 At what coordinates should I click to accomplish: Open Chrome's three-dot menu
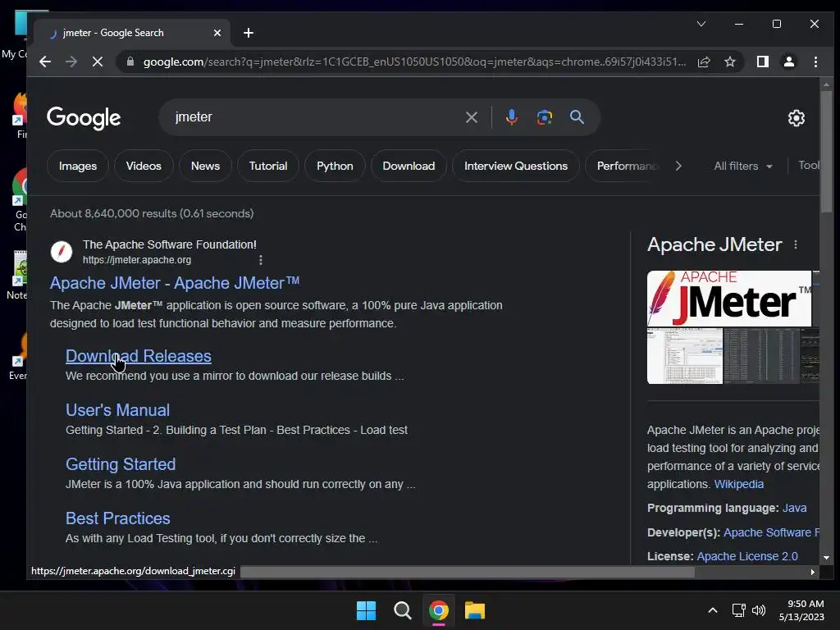tap(815, 62)
